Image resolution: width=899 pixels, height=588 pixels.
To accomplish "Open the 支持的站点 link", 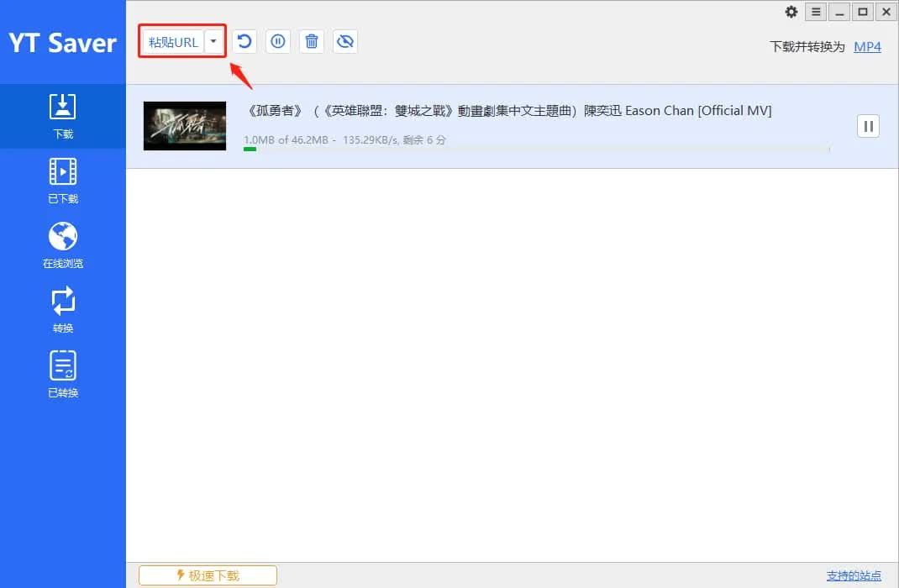I will point(854,575).
